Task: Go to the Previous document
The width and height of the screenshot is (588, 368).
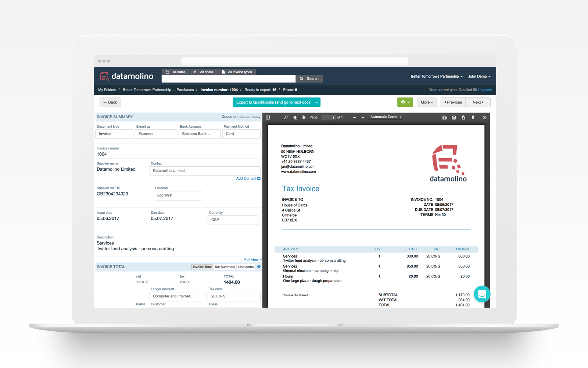Action: [453, 102]
